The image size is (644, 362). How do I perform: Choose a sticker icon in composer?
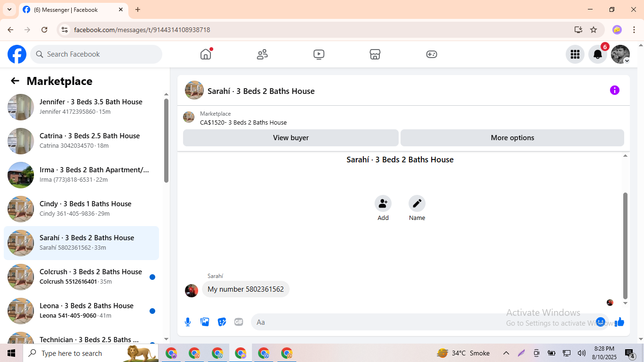(x=222, y=322)
